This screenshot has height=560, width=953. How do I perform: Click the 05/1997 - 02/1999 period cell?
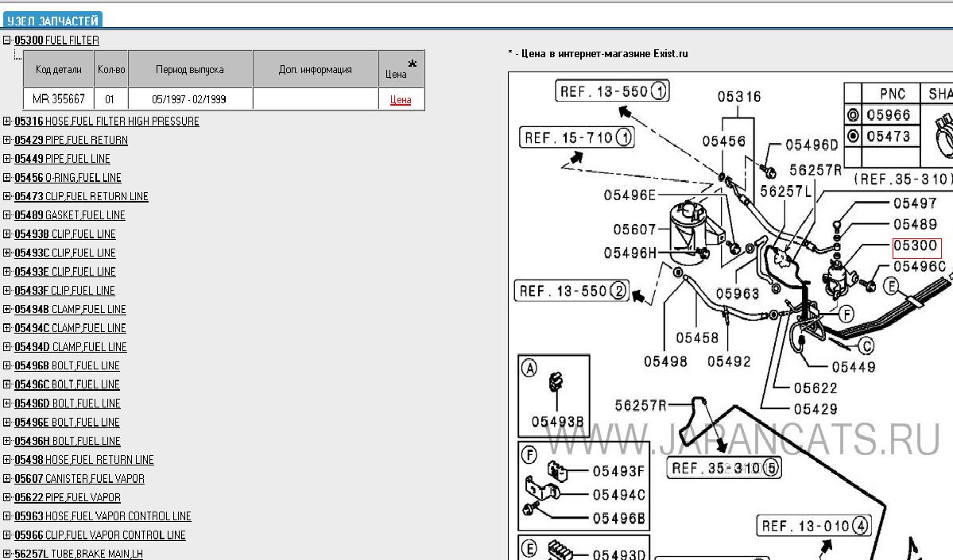coord(190,99)
